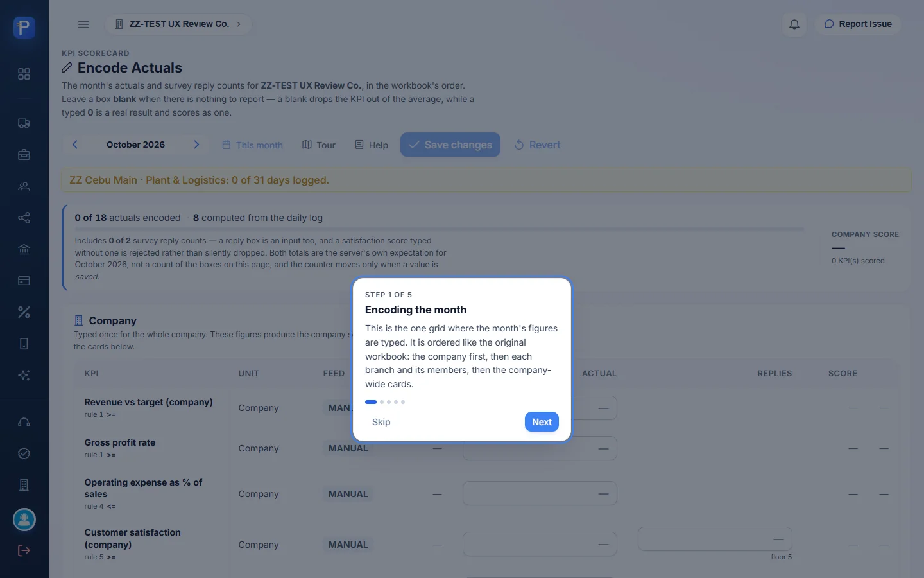
Task: Click Next in the tour popup
Action: coord(542,422)
